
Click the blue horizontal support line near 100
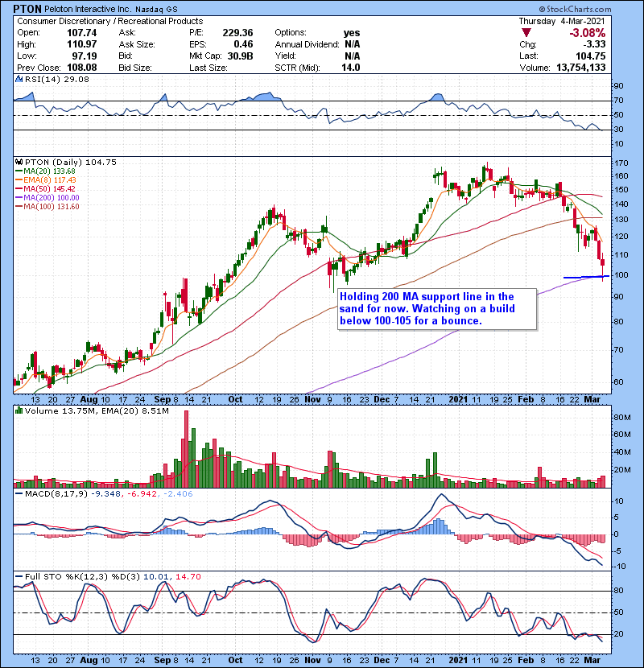pos(586,278)
